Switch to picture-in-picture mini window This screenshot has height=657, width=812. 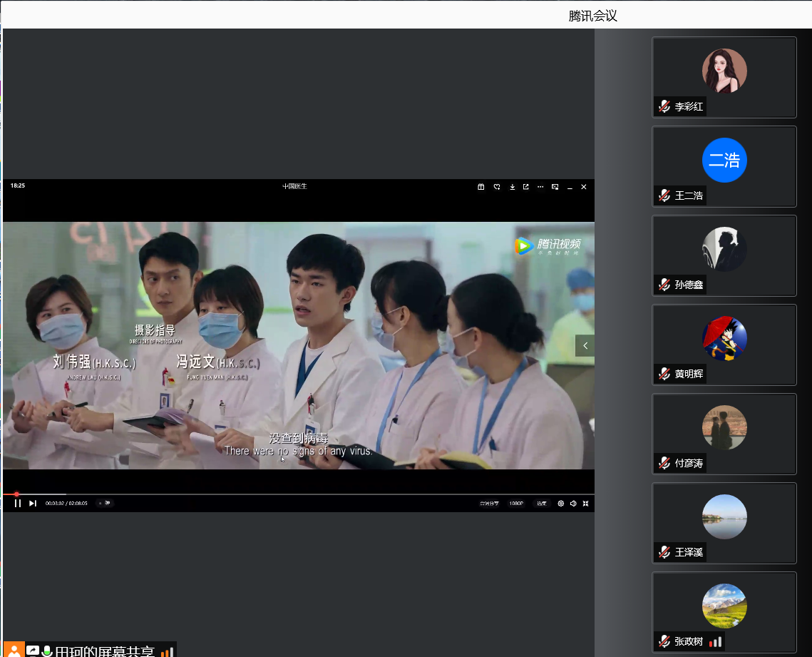point(555,187)
